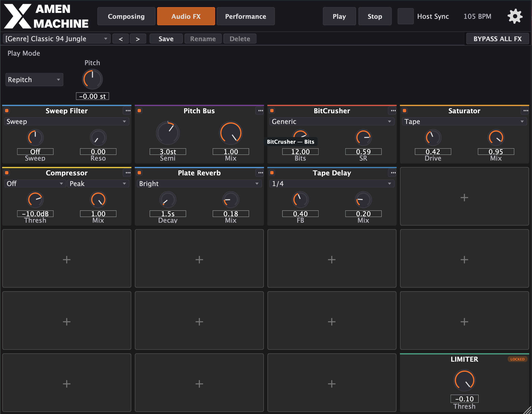Image resolution: width=532 pixels, height=414 pixels.
Task: Click the Pitch Bus Semi knob
Action: click(168, 133)
